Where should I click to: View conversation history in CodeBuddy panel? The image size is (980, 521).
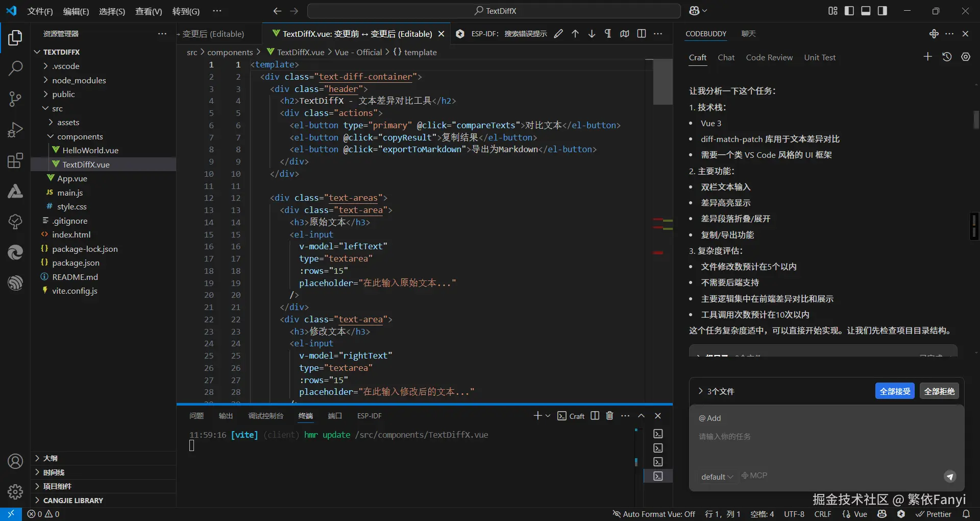[947, 57]
